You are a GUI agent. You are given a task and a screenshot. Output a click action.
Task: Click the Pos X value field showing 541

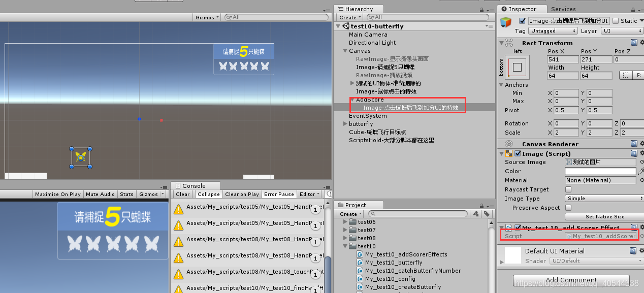click(562, 59)
